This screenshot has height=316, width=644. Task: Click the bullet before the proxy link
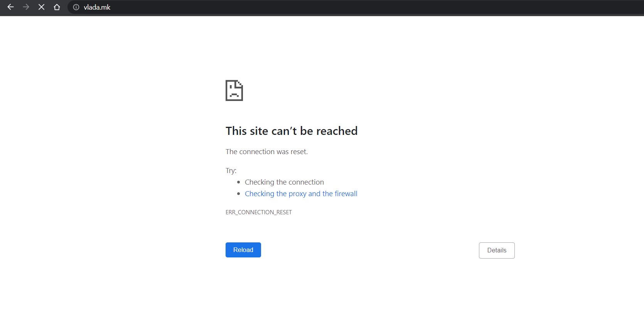pyautogui.click(x=239, y=193)
